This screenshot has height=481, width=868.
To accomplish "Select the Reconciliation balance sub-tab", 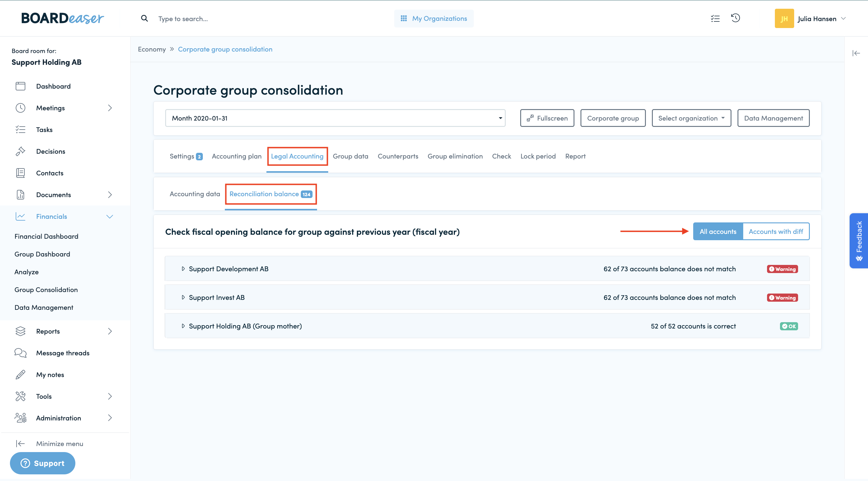I will [271, 194].
